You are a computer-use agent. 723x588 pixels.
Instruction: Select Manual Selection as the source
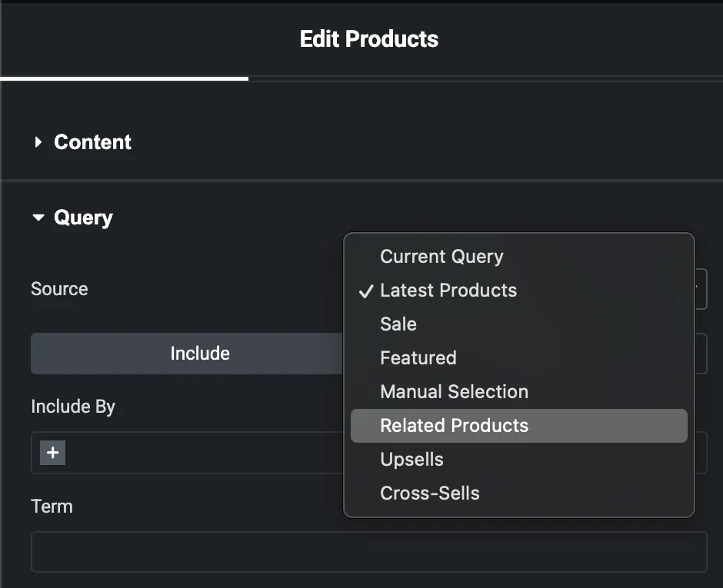tap(454, 392)
